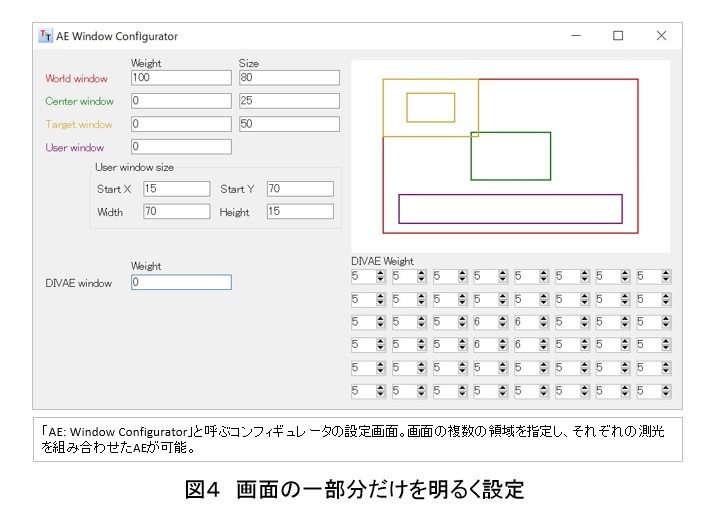
Task: Focus the World window Size field
Action: click(x=289, y=78)
